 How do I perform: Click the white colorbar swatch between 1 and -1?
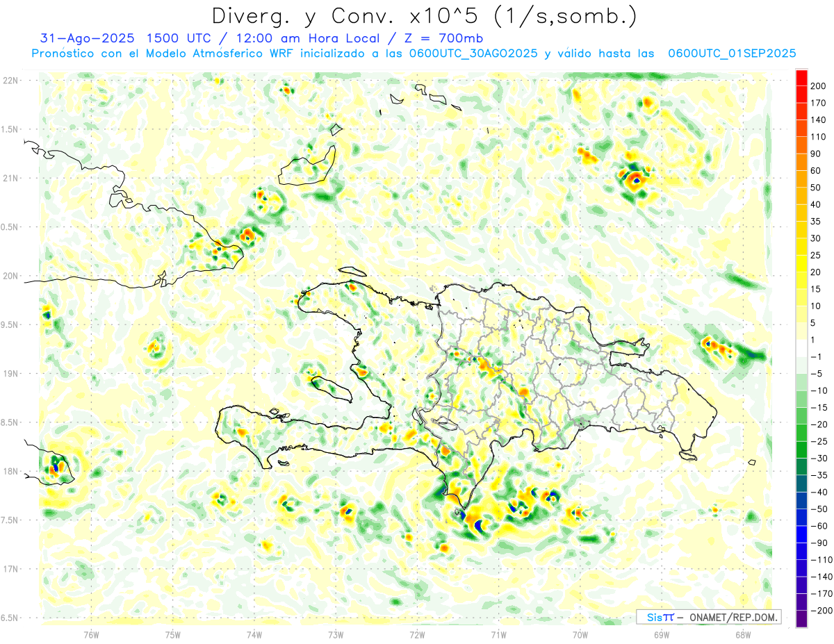(801, 348)
